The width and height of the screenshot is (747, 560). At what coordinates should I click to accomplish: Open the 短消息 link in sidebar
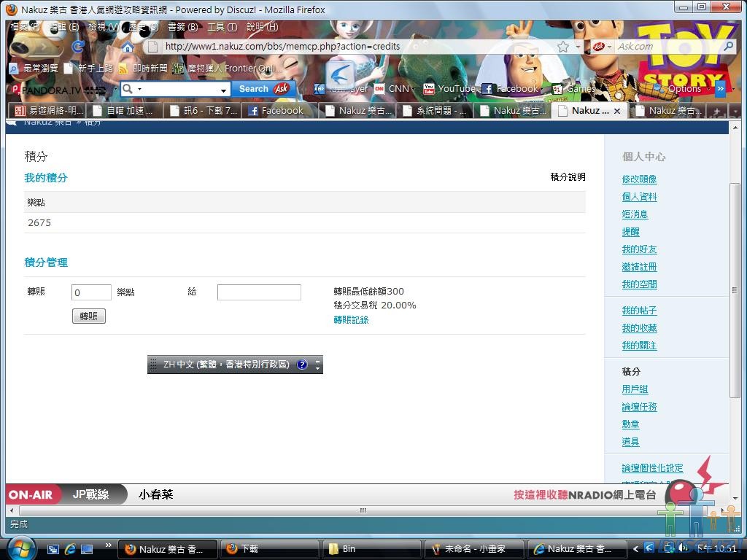(635, 214)
